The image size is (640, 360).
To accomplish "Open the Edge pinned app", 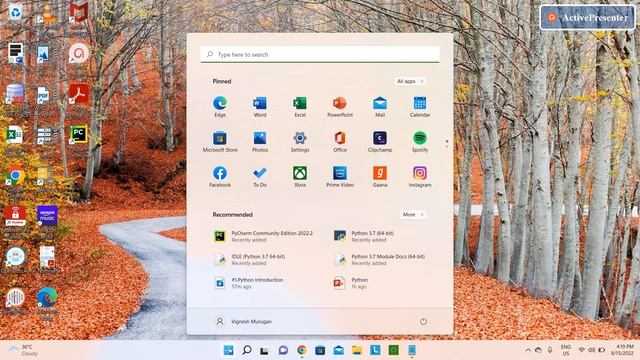I will pyautogui.click(x=220, y=107).
